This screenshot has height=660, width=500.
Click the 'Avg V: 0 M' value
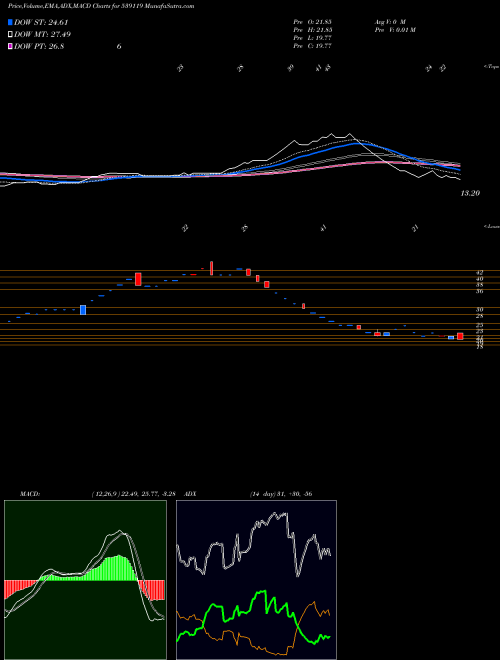pos(389,21)
